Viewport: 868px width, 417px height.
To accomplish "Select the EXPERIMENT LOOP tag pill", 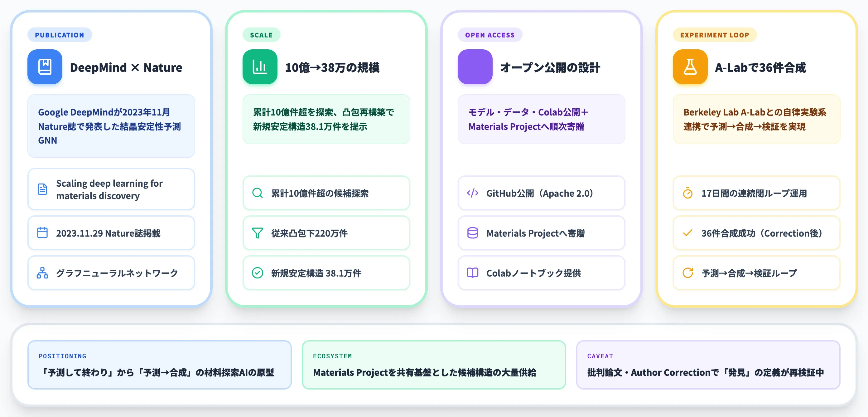I will click(x=715, y=35).
